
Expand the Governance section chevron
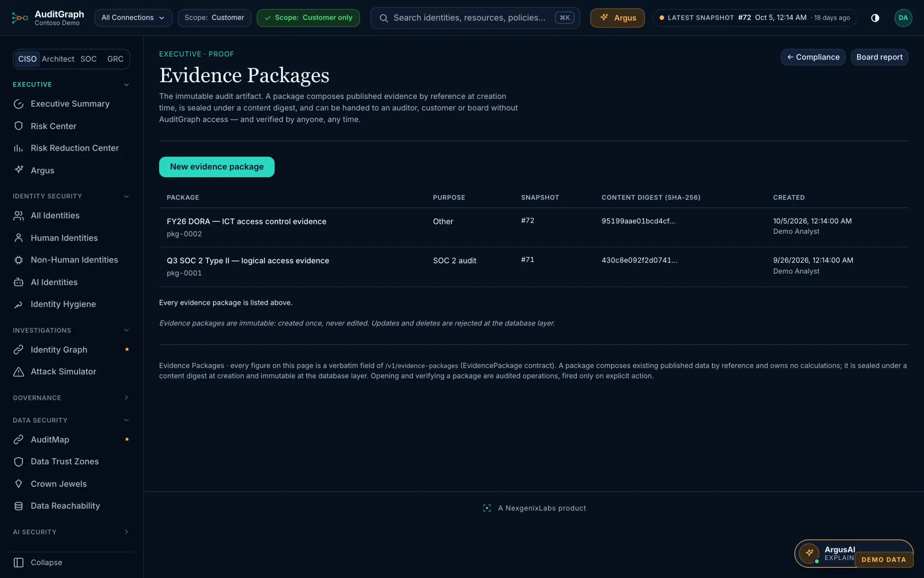126,398
